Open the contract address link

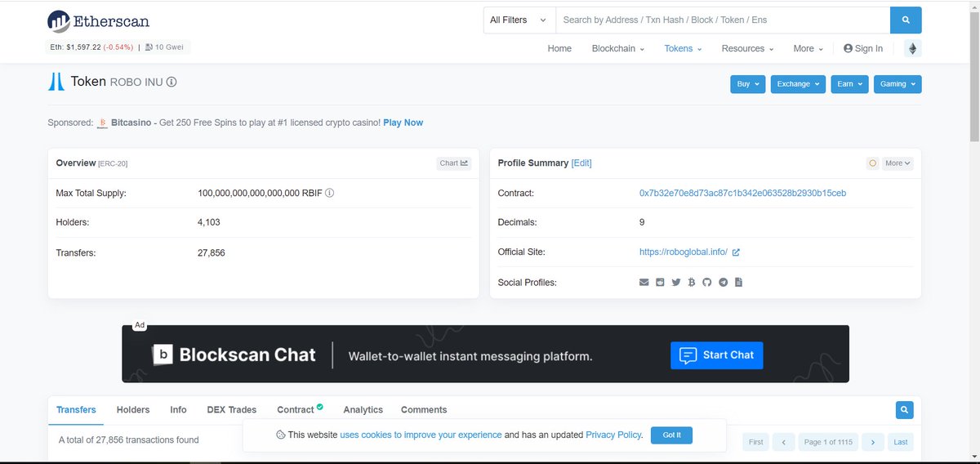(742, 194)
